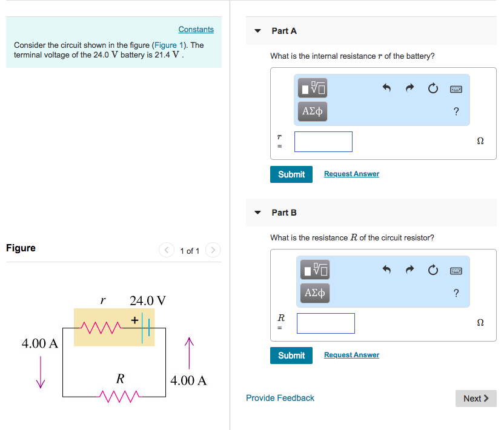504x430 pixels.
Task: Click Provide Feedback
Action: tap(280, 398)
